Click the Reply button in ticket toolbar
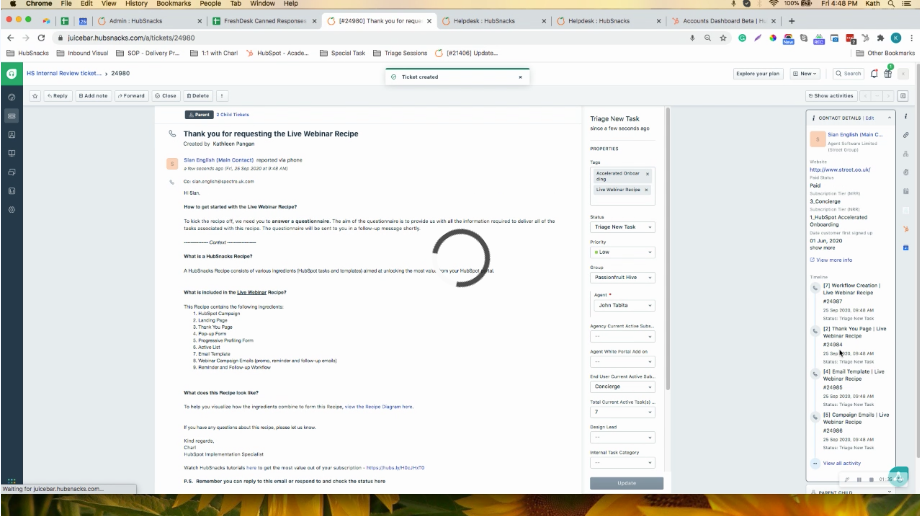920x516 pixels. tap(58, 96)
